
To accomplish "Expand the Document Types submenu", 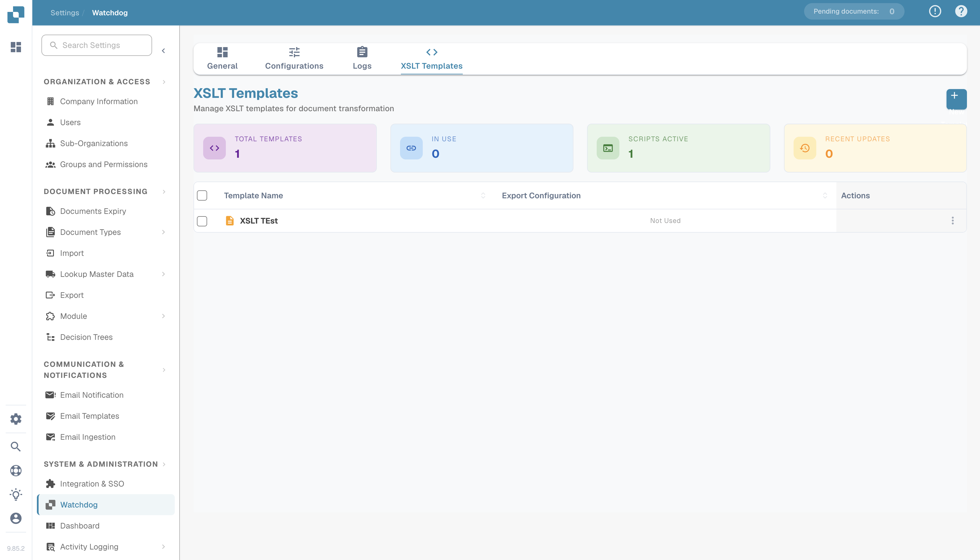I will click(163, 232).
